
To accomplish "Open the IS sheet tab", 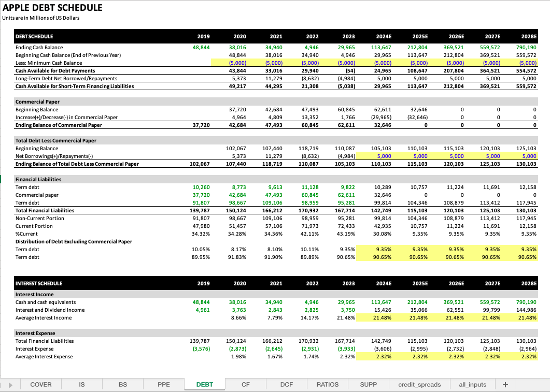I will pos(82,384).
